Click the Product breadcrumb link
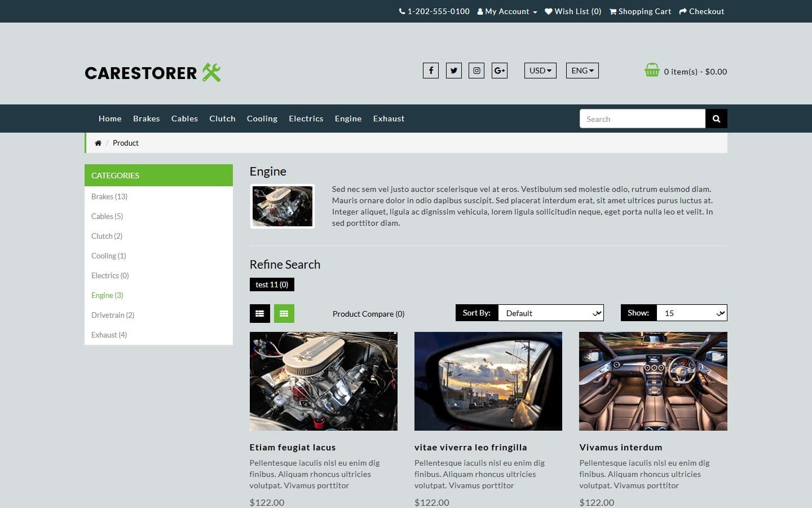 (x=126, y=143)
